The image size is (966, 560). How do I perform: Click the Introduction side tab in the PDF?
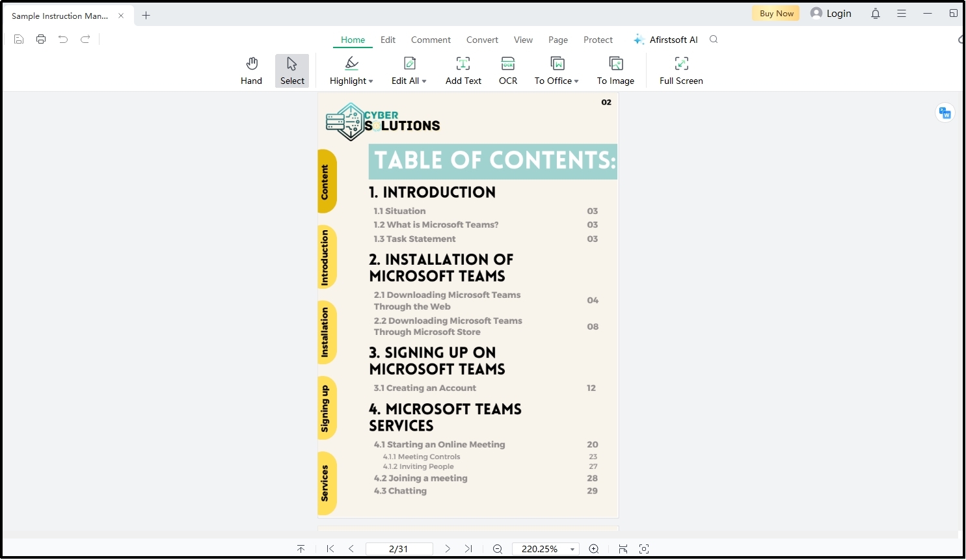pos(327,257)
